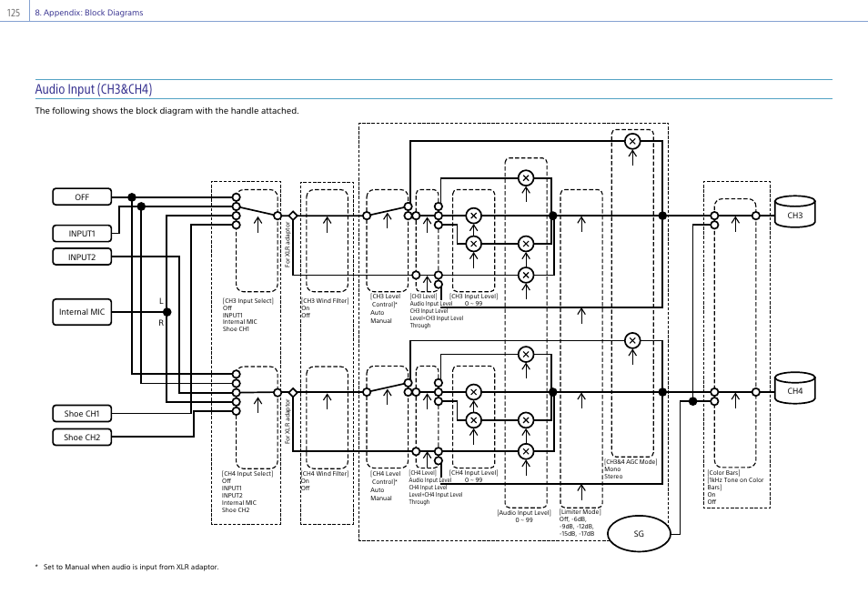Click the diamond node after CH4 input switch
The width and height of the screenshot is (868, 614).
click(293, 393)
